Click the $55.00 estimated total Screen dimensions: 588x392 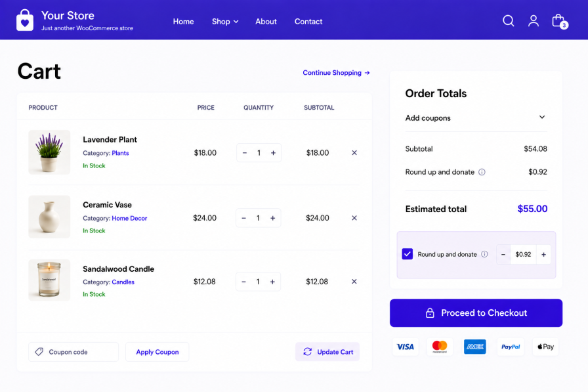[532, 209]
